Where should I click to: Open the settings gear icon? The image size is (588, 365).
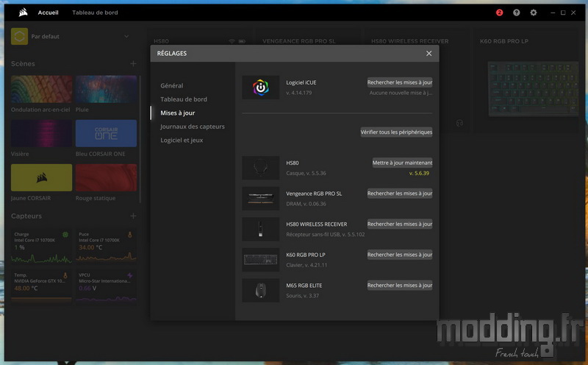click(x=534, y=13)
